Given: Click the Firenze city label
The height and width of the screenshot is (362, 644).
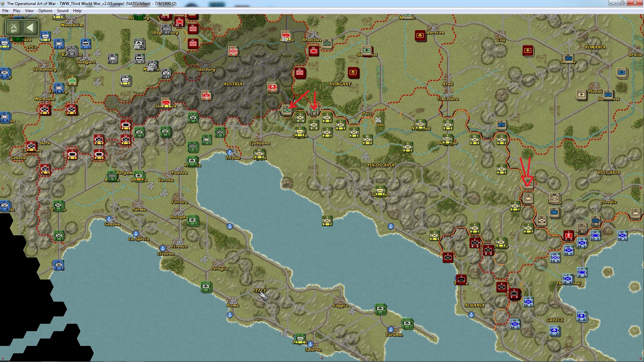Looking at the screenshot, I should pos(179,246).
